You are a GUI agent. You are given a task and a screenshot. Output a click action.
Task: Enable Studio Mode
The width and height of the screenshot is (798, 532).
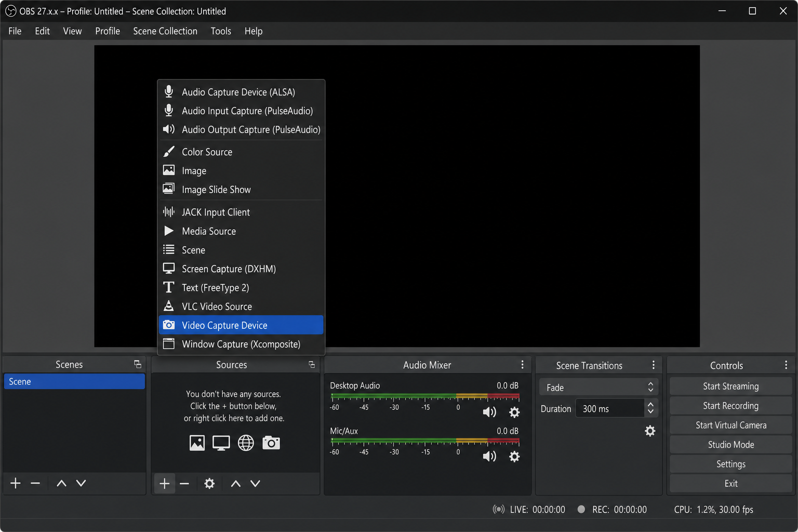[x=730, y=445]
